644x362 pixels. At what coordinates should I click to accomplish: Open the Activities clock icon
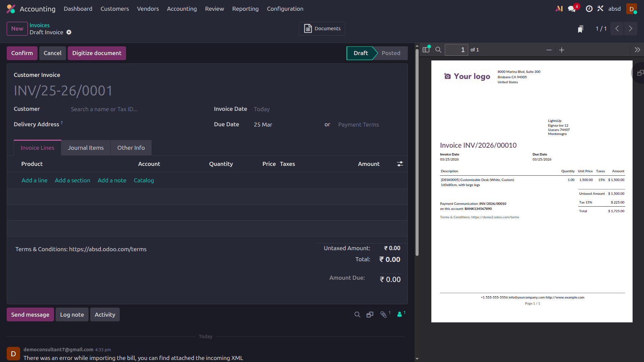click(589, 8)
